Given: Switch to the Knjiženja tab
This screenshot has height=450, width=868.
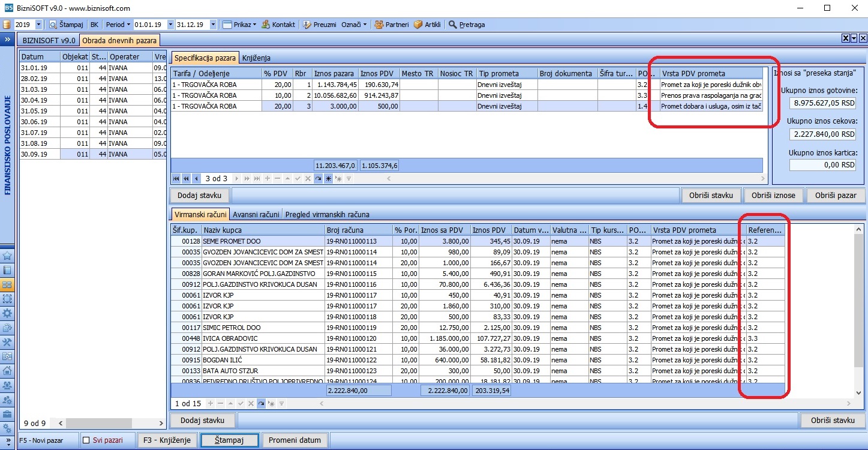Looking at the screenshot, I should (256, 58).
